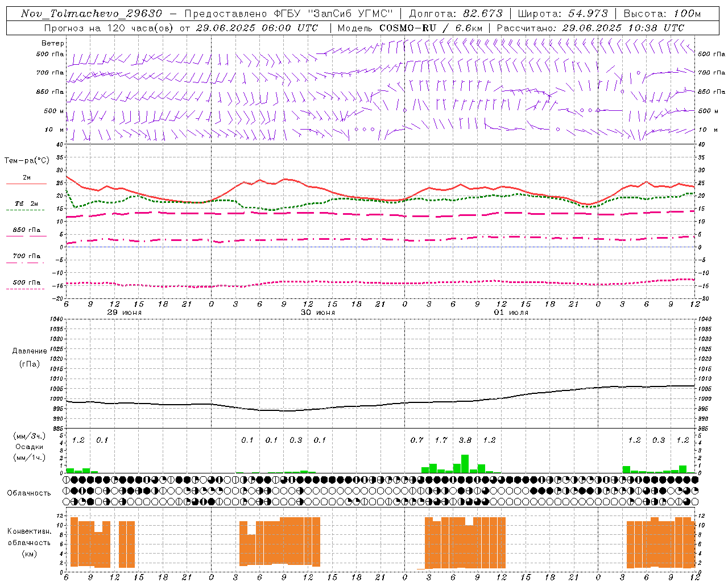This screenshot has width=728, height=582.
Task: Click the Давление panel label
Action: click(x=30, y=351)
